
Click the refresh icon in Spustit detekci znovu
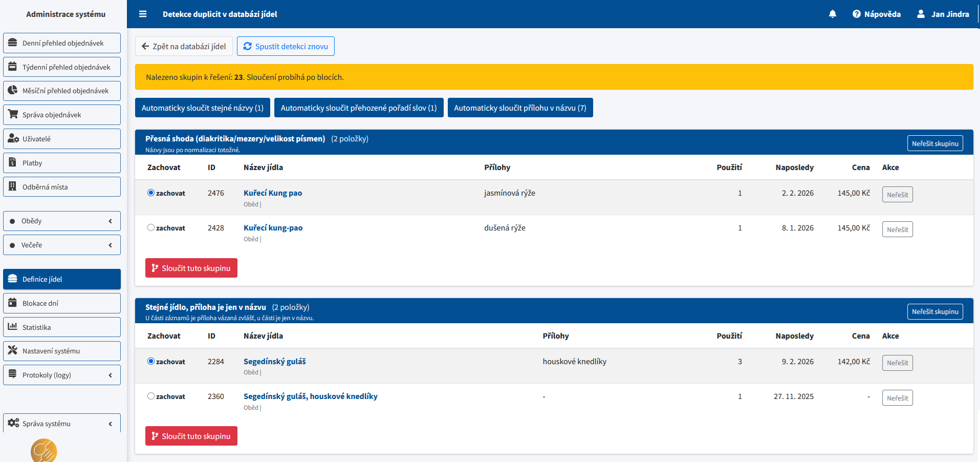coord(248,46)
